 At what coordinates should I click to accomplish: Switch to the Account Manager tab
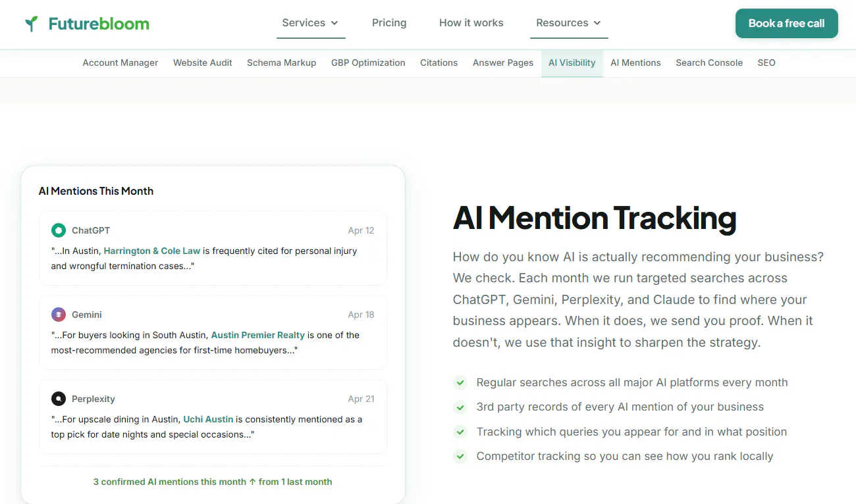tap(120, 63)
